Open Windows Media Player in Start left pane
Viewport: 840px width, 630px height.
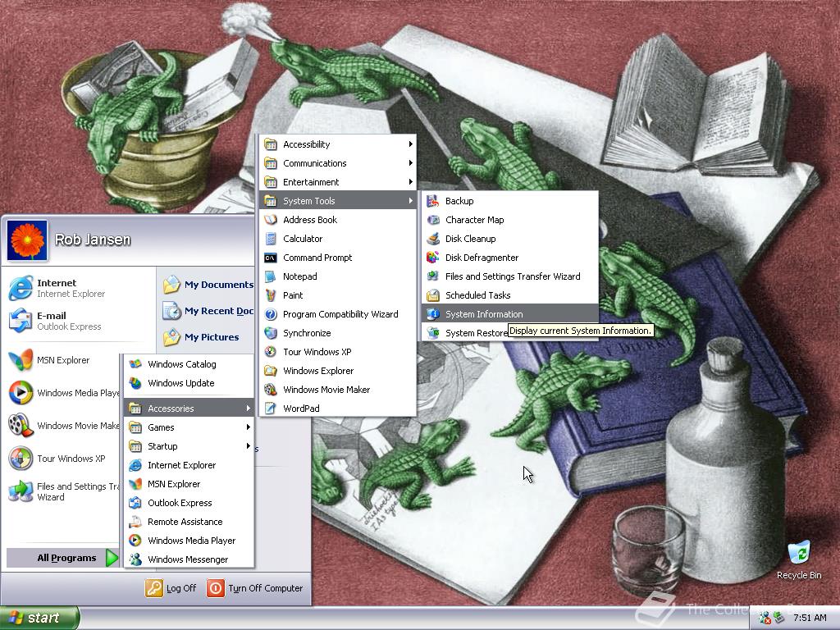click(63, 393)
